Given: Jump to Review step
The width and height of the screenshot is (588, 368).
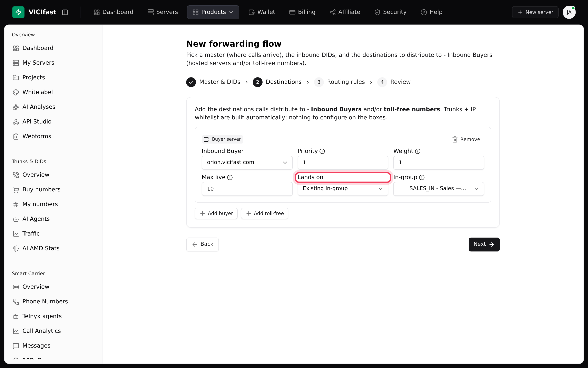Looking at the screenshot, I should [394, 82].
